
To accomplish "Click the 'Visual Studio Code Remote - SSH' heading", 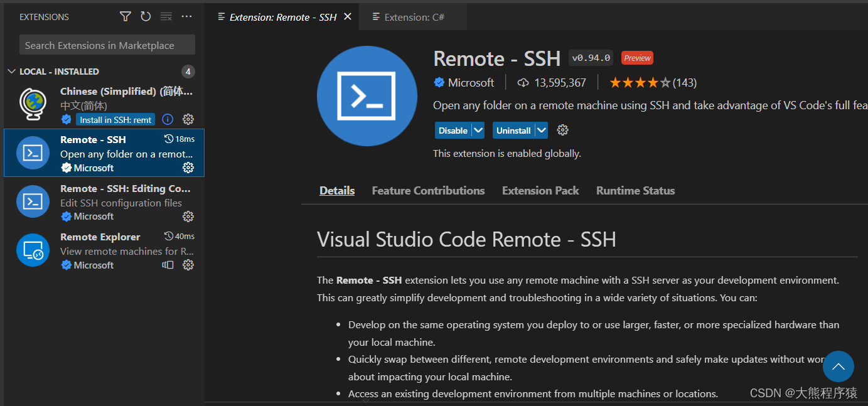I will pos(466,239).
